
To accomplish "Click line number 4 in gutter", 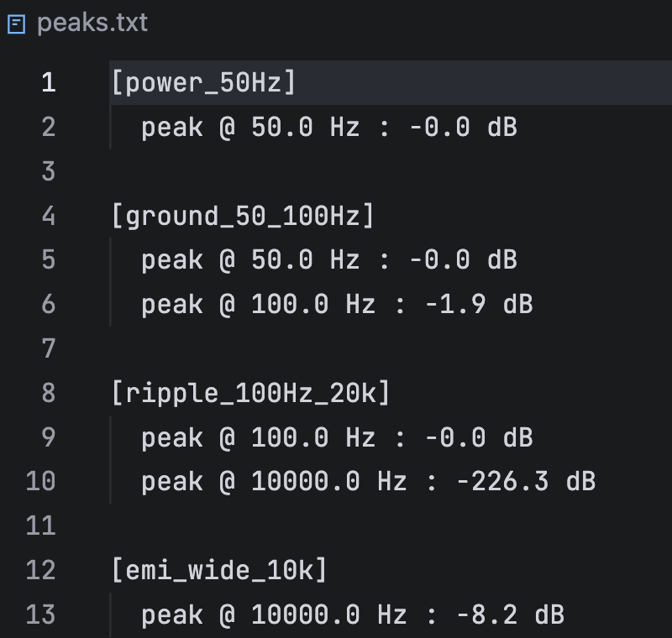I will [x=49, y=216].
